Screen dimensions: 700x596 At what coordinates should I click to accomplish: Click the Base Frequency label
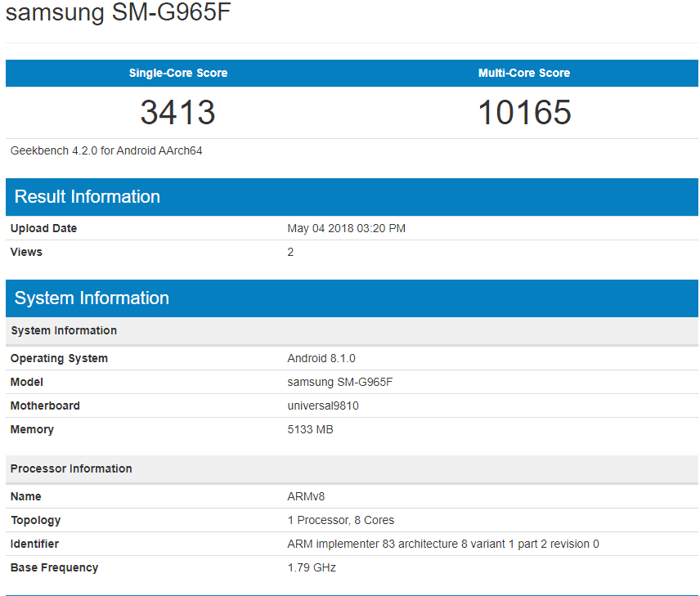click(55, 568)
